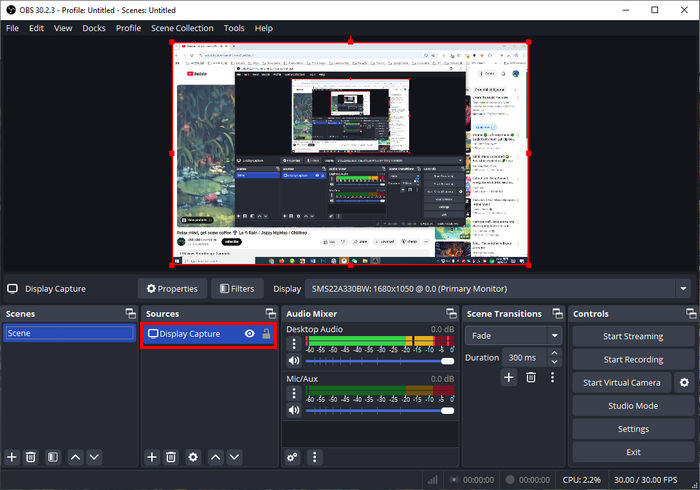Decrease transition Duration with down arrow
Image resolution: width=700 pixels, height=490 pixels.
point(554,362)
